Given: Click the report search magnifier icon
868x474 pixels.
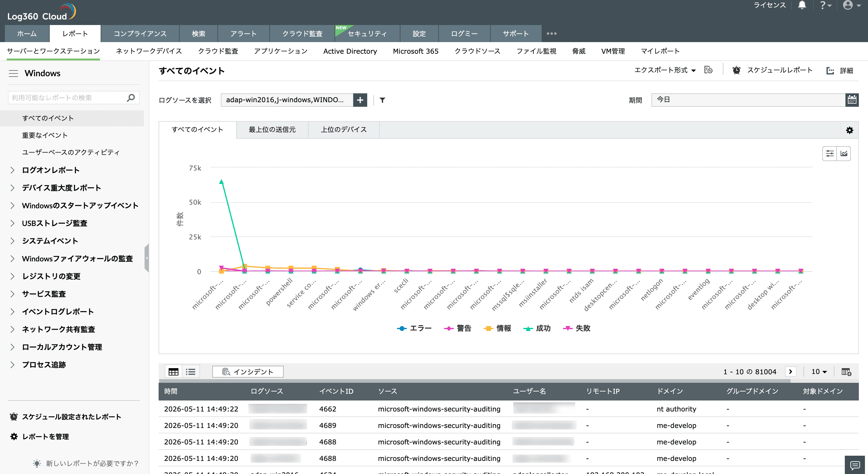Looking at the screenshot, I should click(131, 98).
